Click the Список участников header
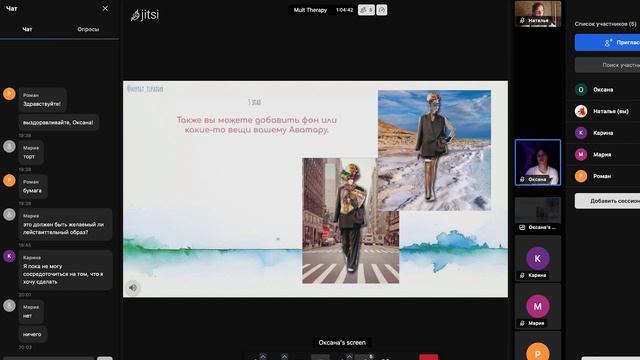The image size is (640, 360). click(605, 24)
